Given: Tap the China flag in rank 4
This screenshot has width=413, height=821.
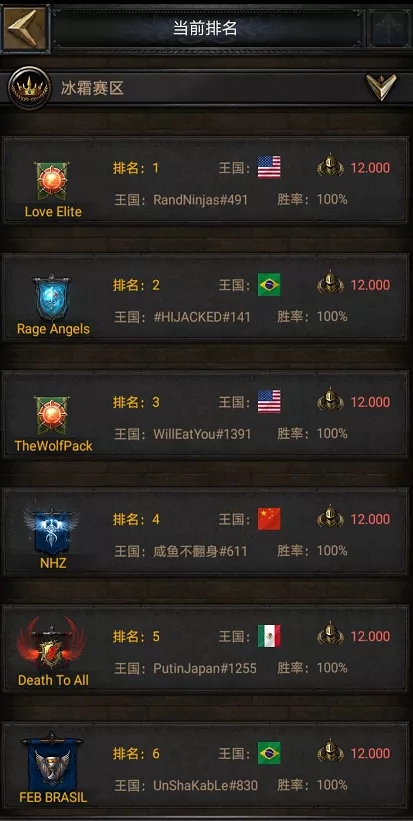Looking at the screenshot, I should tap(269, 519).
